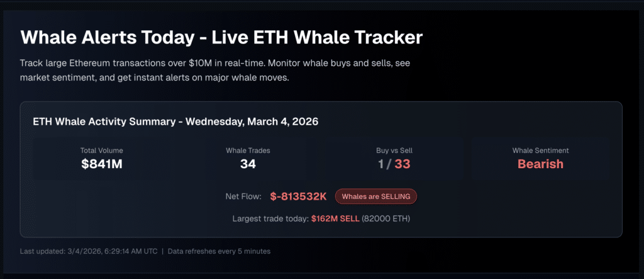Select the Bearish sentiment indicator
Screen dimensions: 644x279
pos(540,164)
